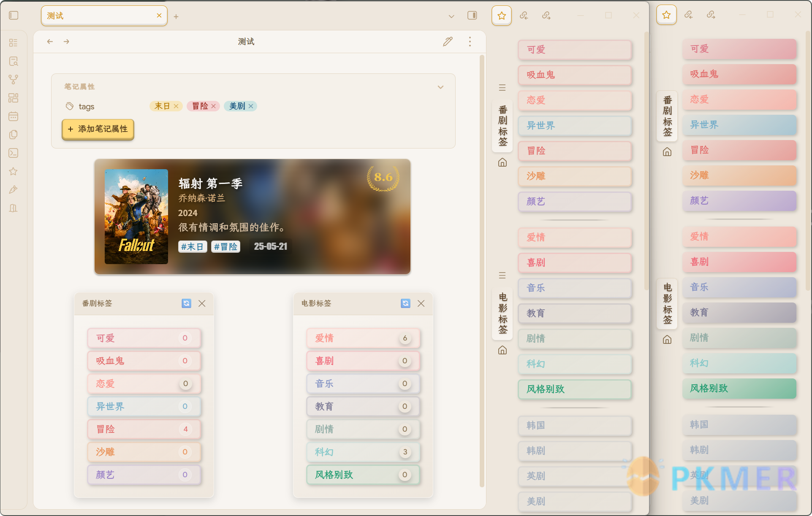Expand the hamburger menu beside 番剧标签
This screenshot has width=812, height=516.
pos(502,87)
